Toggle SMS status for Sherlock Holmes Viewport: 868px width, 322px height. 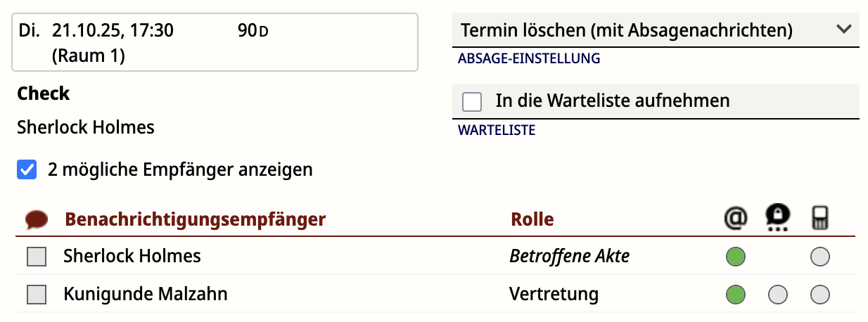(x=819, y=257)
